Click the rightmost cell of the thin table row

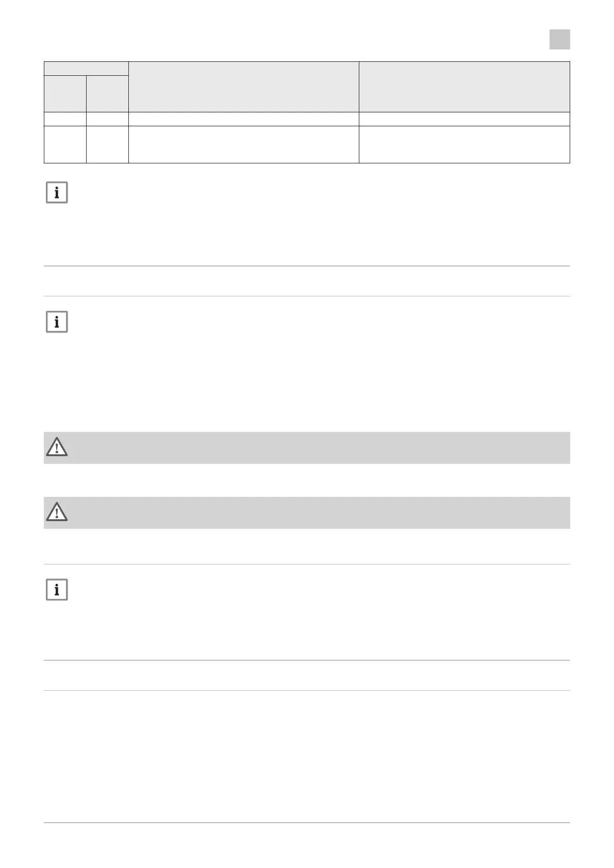click(464, 119)
